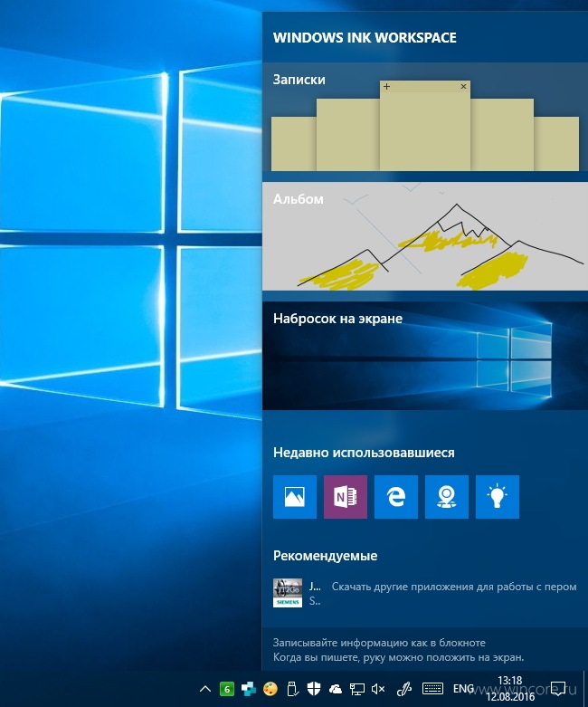Open the Maps app tile
This screenshot has width=588, height=707.
pos(447,496)
